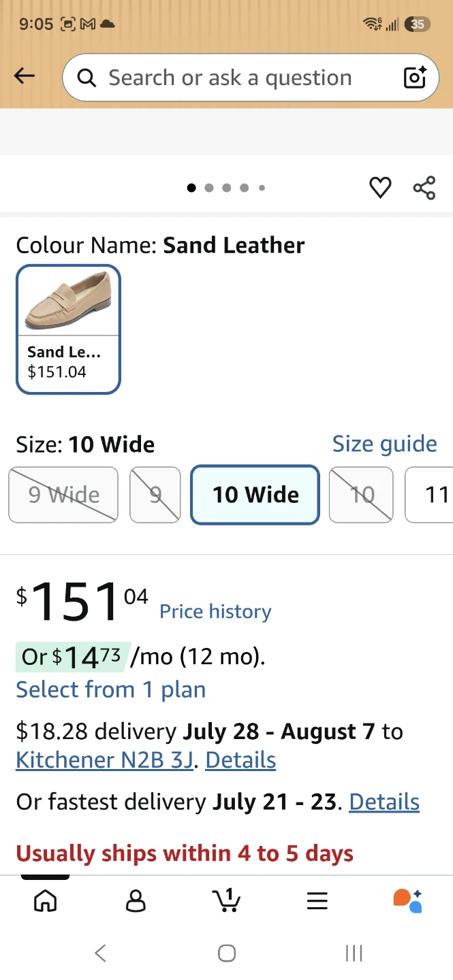The image size is (453, 980).
Task: Open the account profile icon
Action: (x=136, y=900)
